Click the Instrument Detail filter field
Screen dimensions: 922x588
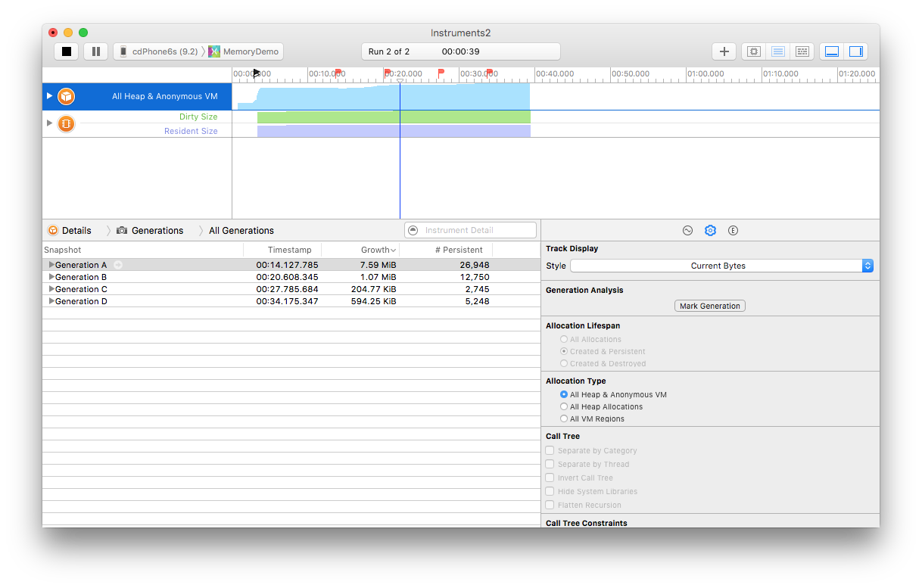coord(469,229)
